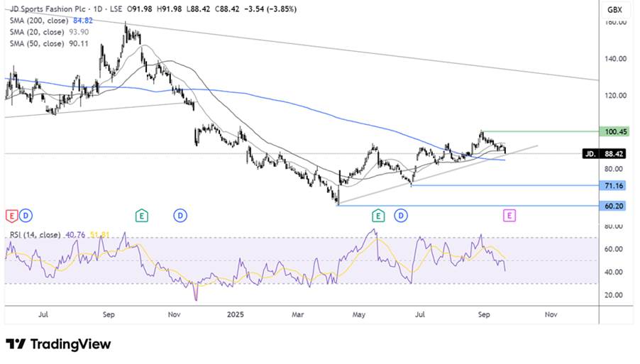Image resolution: width=640 pixels, height=364 pixels.
Task: Click the May label on the time axis
Action: (359, 314)
